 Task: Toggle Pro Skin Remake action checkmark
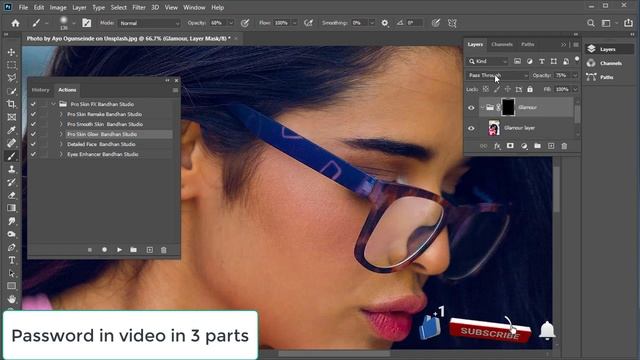pos(33,114)
